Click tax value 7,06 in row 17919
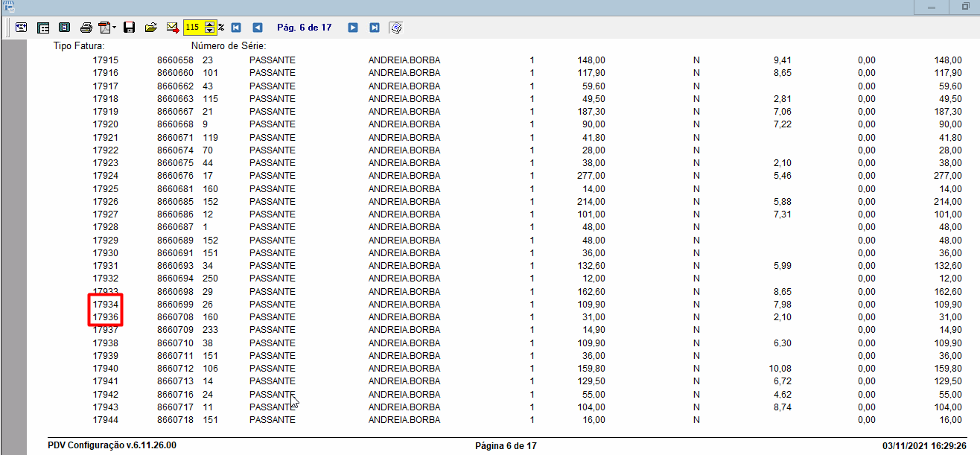 782,112
